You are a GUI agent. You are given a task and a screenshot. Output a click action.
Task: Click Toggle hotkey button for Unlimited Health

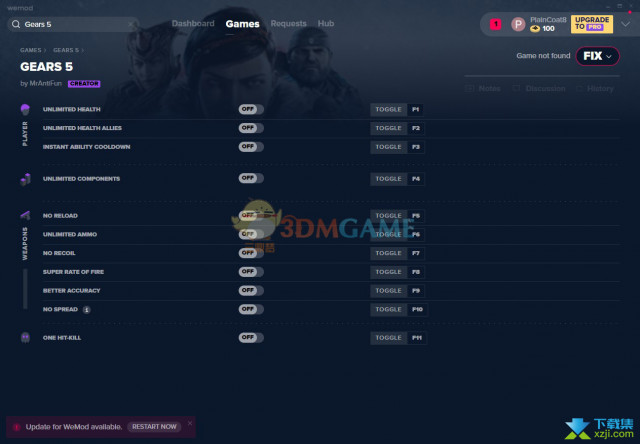tap(388, 109)
